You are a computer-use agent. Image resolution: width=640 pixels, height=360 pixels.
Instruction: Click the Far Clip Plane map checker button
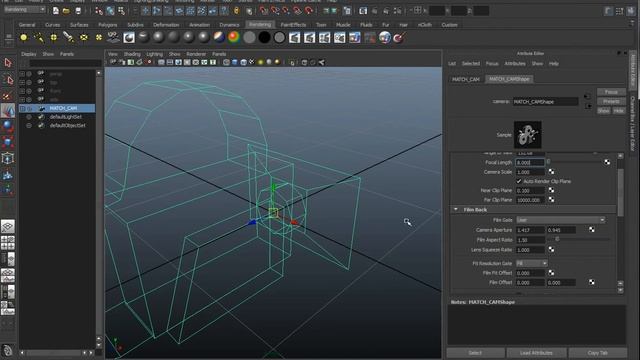pos(551,200)
